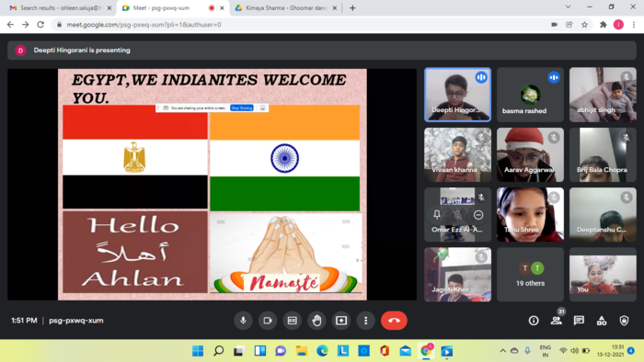
Task: Open the 19 others participant tile
Action: point(530,275)
